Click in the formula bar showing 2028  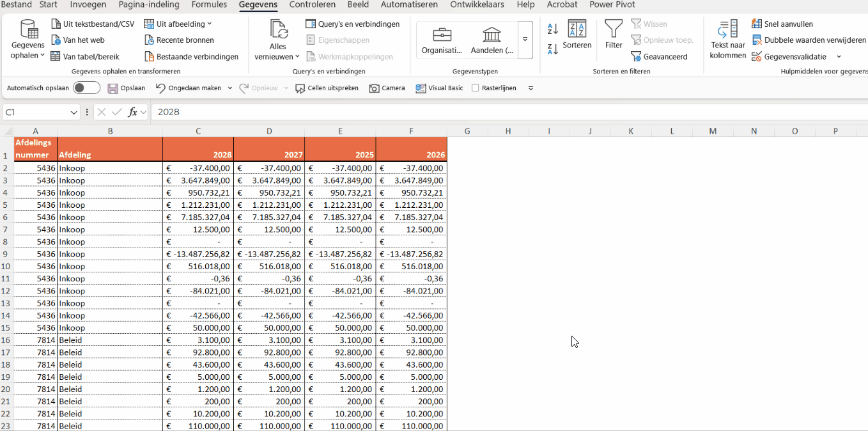click(509, 112)
